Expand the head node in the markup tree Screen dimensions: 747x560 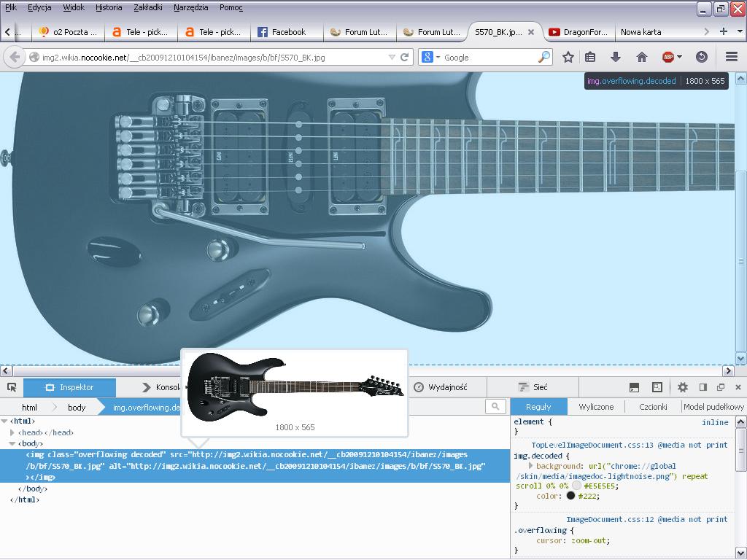pyautogui.click(x=12, y=432)
